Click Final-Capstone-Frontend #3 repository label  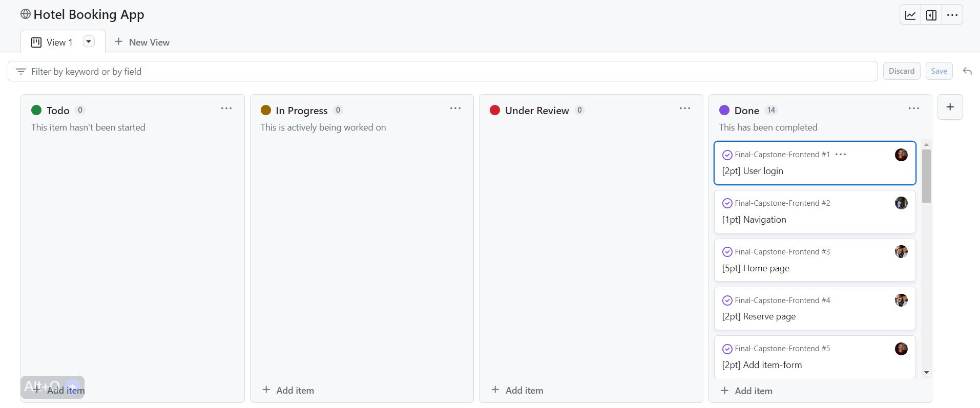tap(782, 252)
